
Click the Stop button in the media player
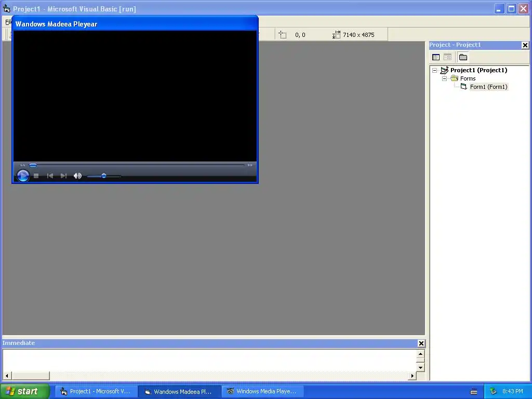click(x=36, y=176)
